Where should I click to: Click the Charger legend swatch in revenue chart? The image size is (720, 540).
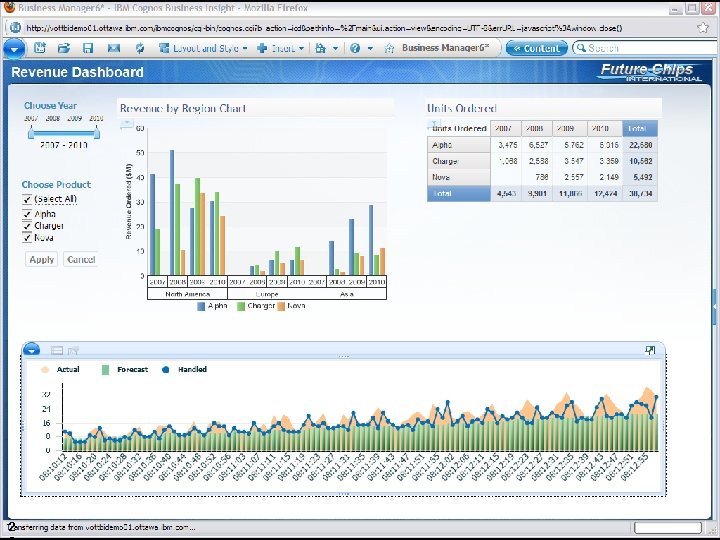coord(241,306)
